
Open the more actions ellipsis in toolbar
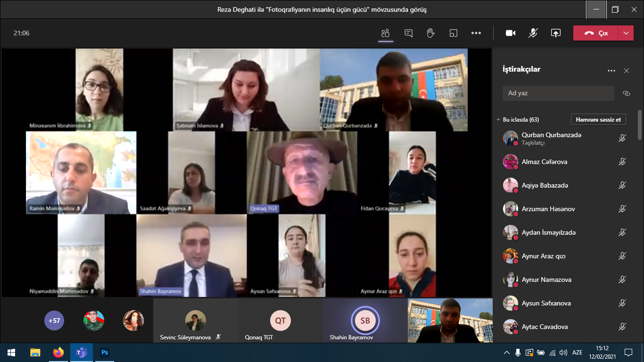click(476, 33)
